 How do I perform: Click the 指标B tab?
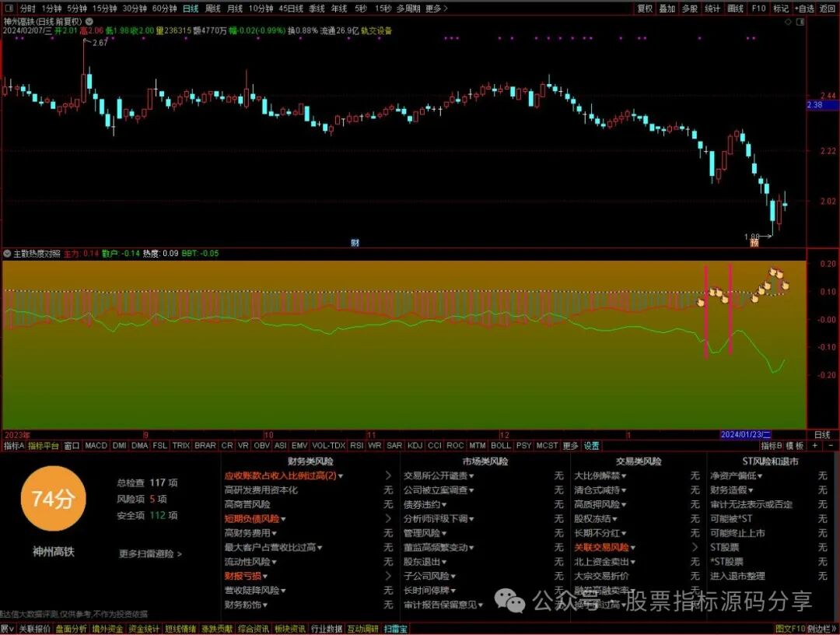[x=772, y=445]
